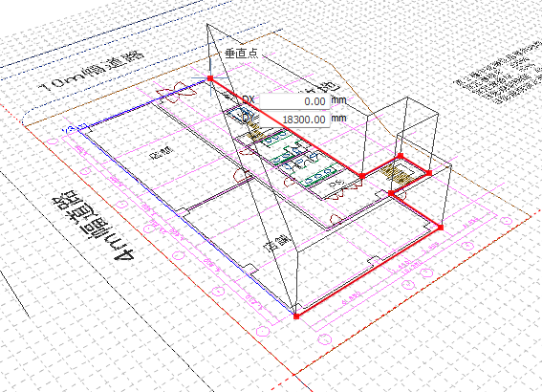Click the red door arc on middle wall
Viewport: 542px width, 392px height.
[x=244, y=175]
